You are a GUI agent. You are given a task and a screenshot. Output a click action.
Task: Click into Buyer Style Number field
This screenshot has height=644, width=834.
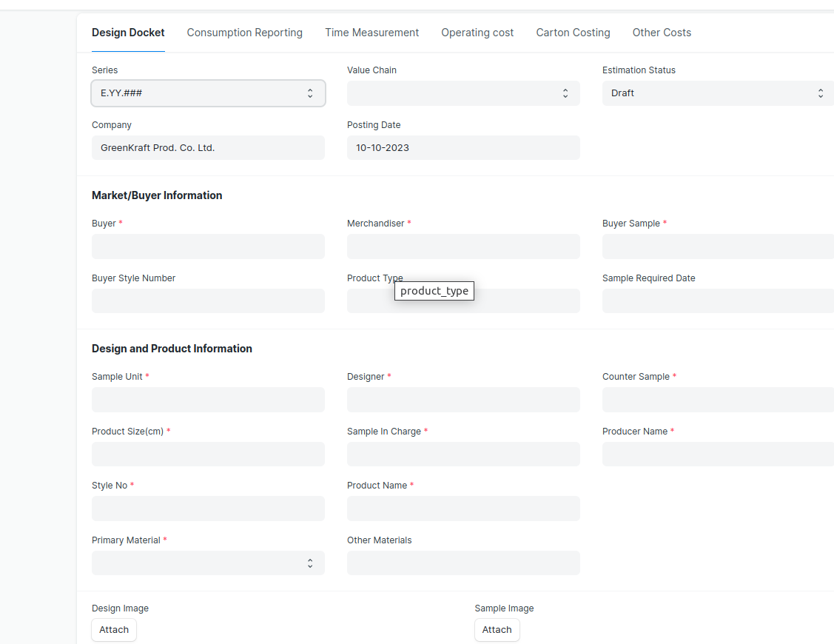[208, 301]
